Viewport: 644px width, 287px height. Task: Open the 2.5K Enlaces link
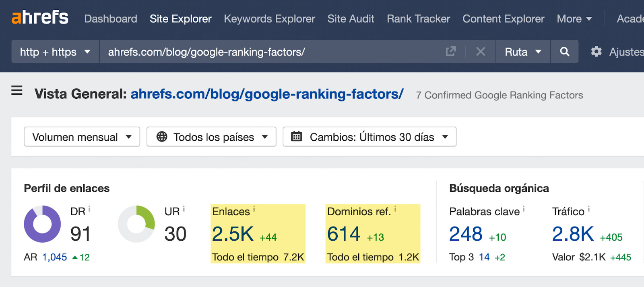pyautogui.click(x=233, y=234)
